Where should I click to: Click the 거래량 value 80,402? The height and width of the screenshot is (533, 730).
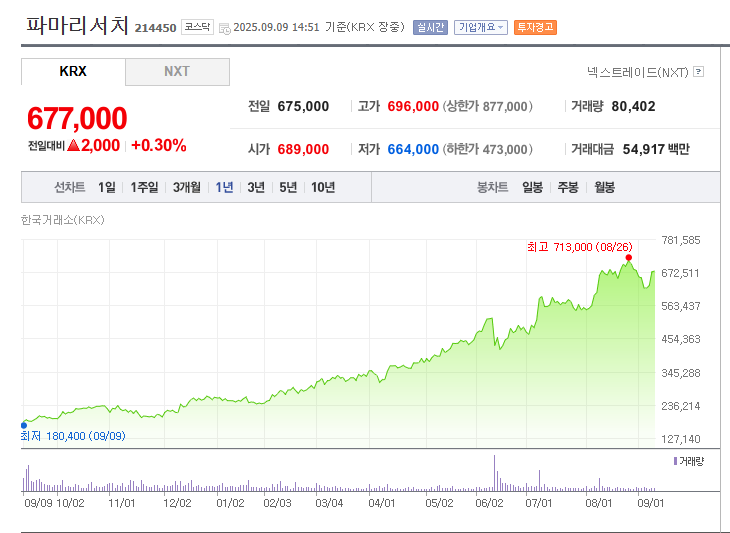click(x=633, y=106)
